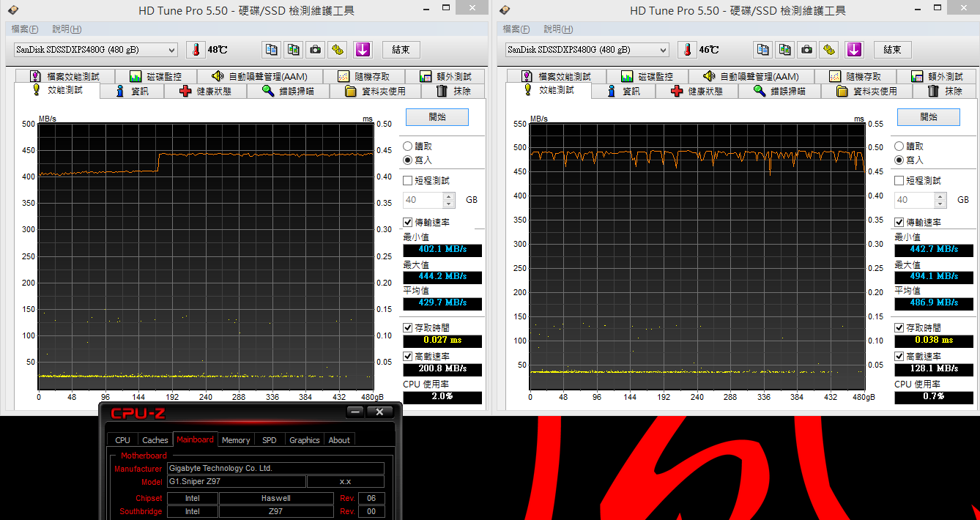
Task: Click the 429.7 MB/s average value
Action: [x=442, y=303]
